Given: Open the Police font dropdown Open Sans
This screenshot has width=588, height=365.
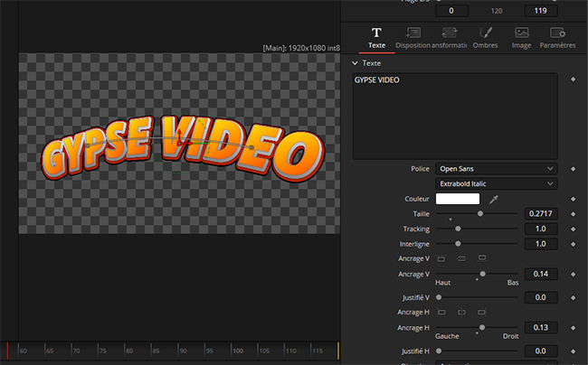Looking at the screenshot, I should pyautogui.click(x=496, y=169).
